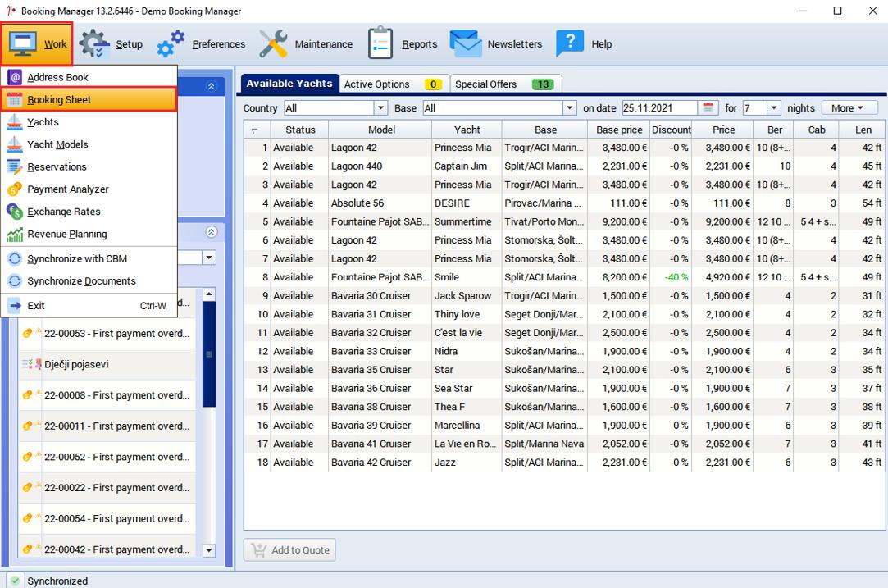Open the left panel filter dropdown arrow
Viewport: 888px width, 588px height.
(209, 258)
